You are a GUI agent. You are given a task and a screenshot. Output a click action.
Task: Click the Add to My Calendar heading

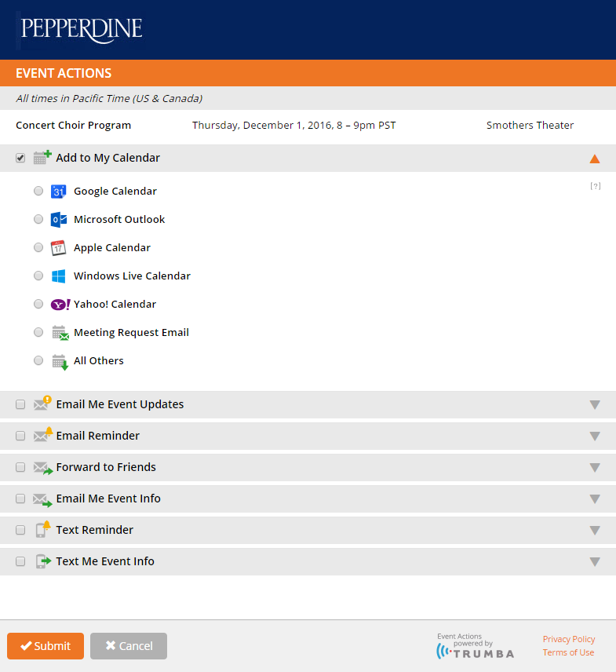click(x=108, y=158)
